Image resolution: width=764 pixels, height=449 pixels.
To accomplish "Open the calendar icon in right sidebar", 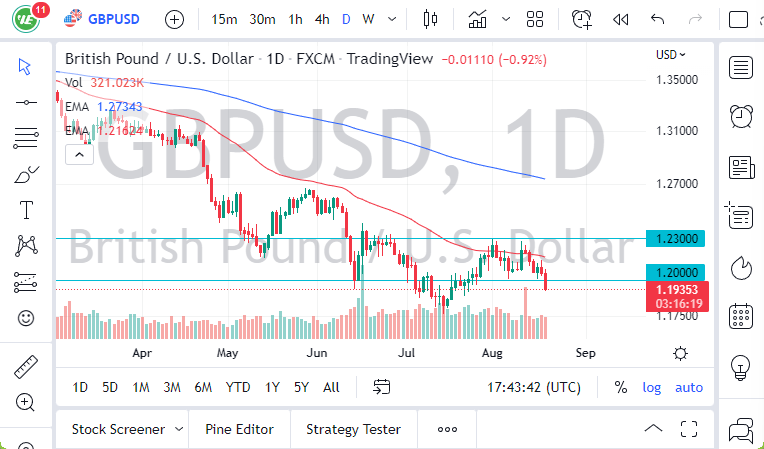I will tap(741, 316).
